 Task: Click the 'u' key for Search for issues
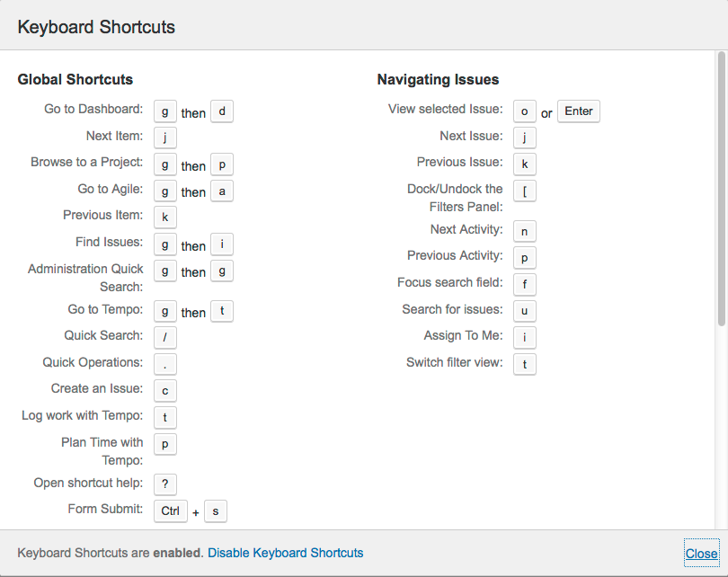(x=525, y=311)
